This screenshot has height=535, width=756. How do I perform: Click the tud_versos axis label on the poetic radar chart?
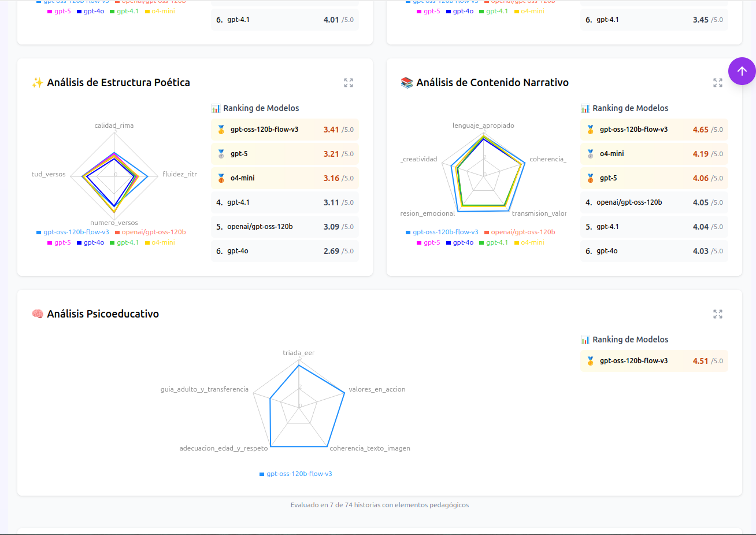coord(49,174)
